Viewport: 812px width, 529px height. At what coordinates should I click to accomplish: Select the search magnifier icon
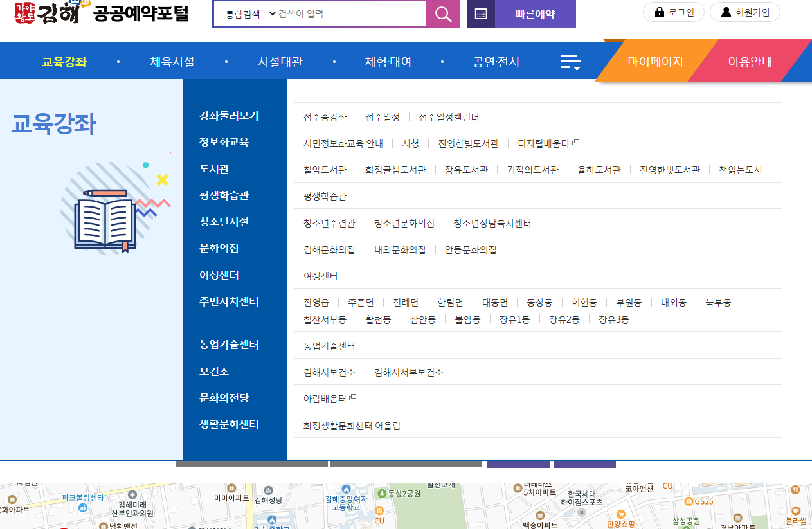click(443, 13)
